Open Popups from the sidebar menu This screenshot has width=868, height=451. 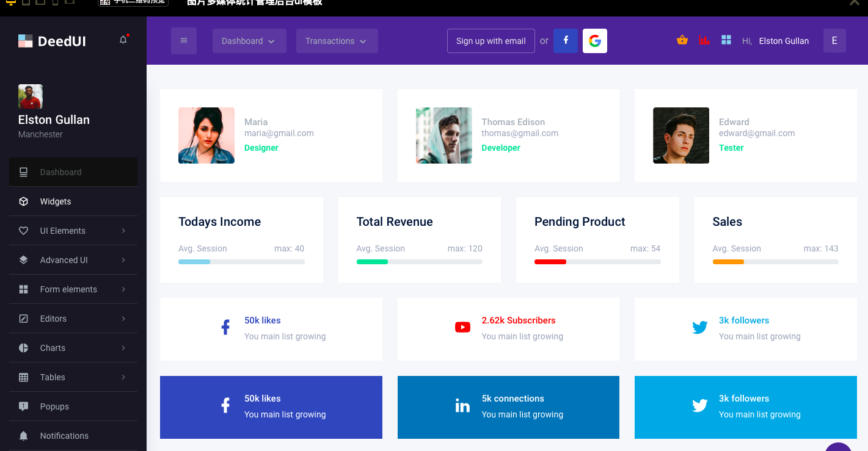tap(54, 406)
